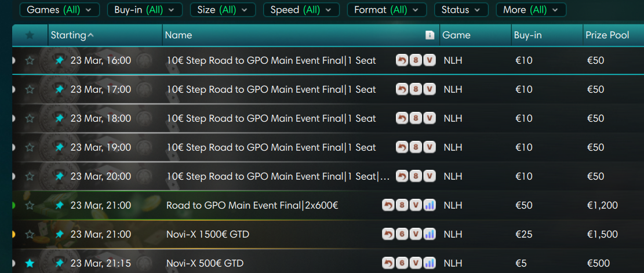Sort tournaments by Prize Pool column

point(607,35)
